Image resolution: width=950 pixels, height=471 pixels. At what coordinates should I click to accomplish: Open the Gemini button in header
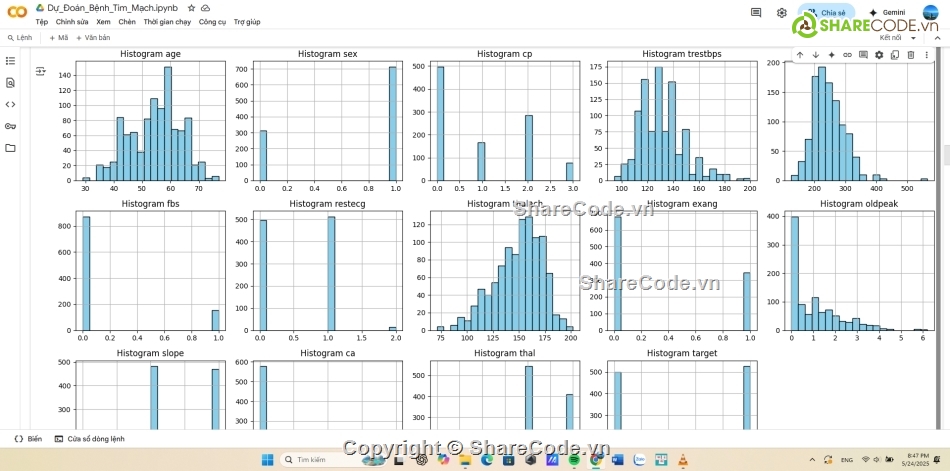click(x=889, y=12)
